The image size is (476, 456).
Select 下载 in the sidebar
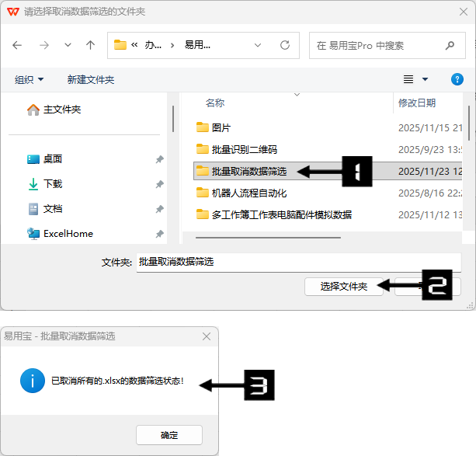coord(53,184)
